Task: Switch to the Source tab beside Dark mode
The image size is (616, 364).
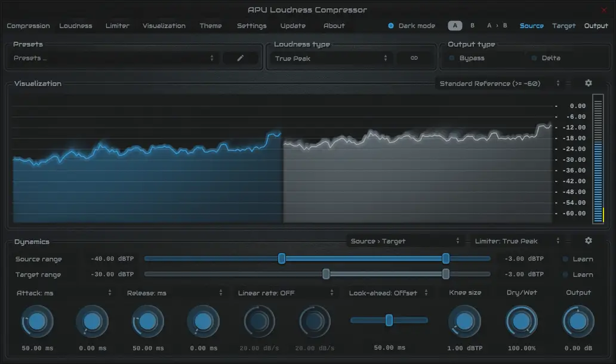Action: [531, 26]
